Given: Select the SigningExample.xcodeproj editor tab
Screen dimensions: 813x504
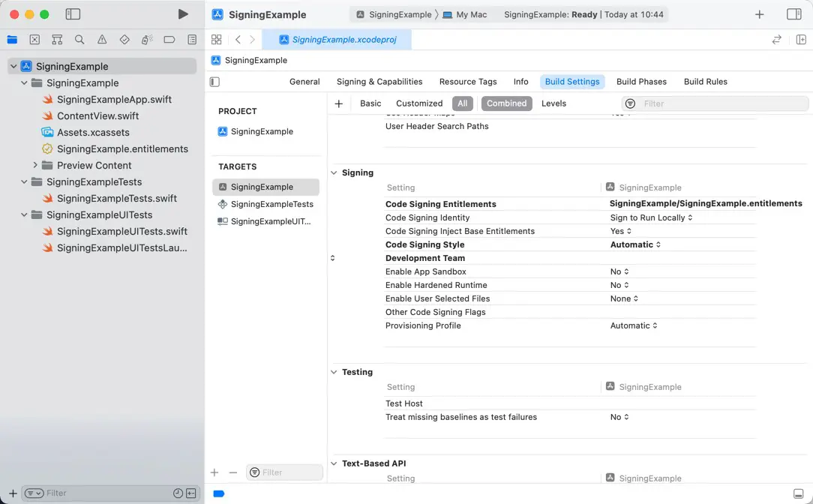Looking at the screenshot, I should click(x=337, y=40).
